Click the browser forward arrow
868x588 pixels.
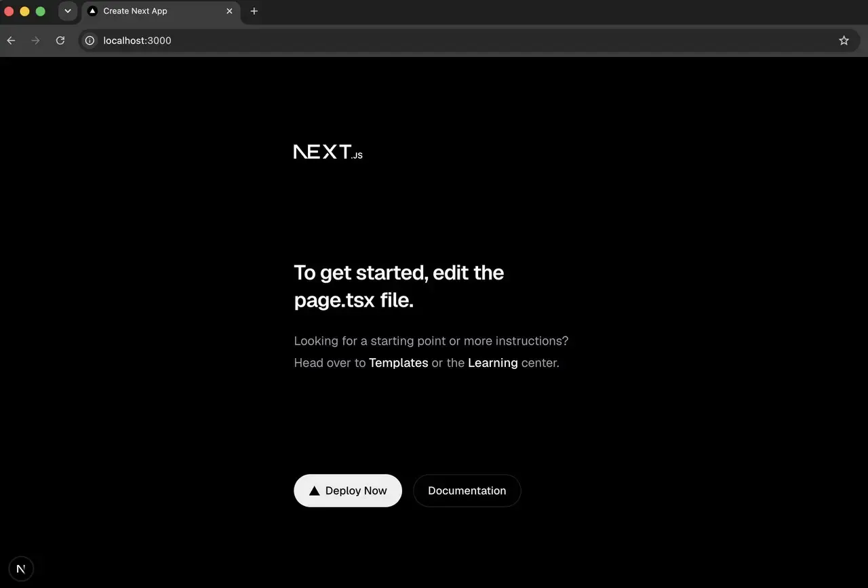(x=35, y=41)
